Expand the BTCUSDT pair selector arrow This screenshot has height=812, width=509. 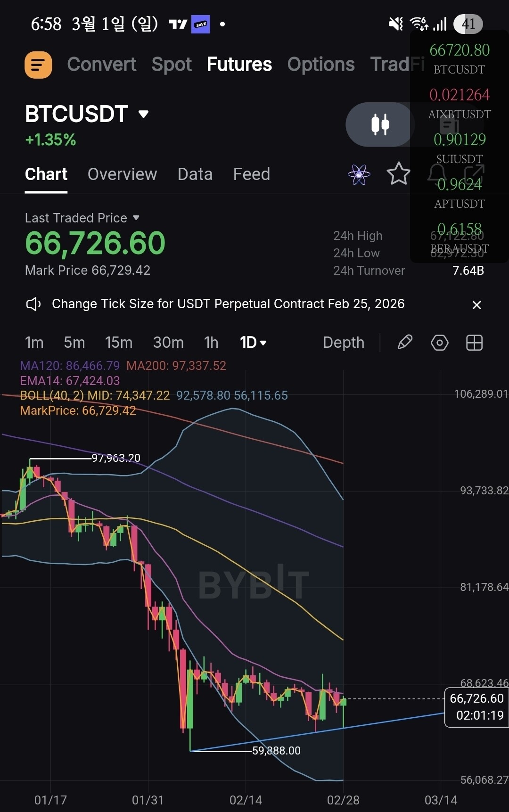144,114
